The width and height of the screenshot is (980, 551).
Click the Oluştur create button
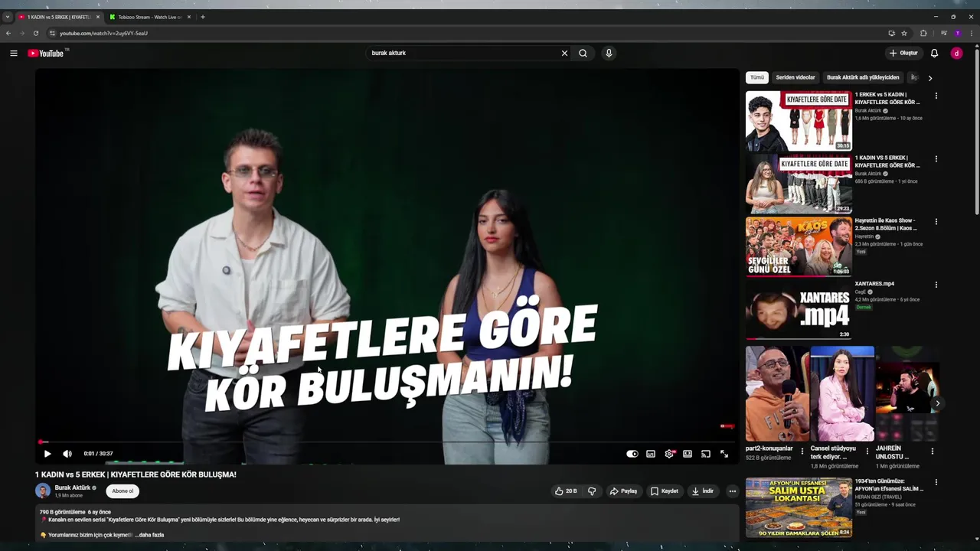tap(903, 53)
